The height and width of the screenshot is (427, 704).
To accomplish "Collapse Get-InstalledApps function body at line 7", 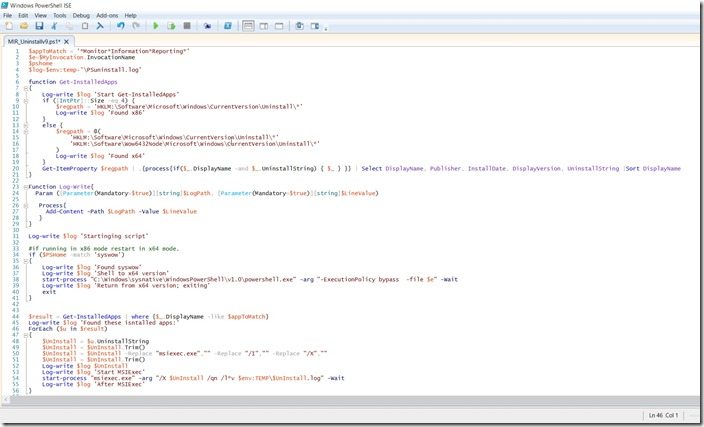I will (x=26, y=88).
